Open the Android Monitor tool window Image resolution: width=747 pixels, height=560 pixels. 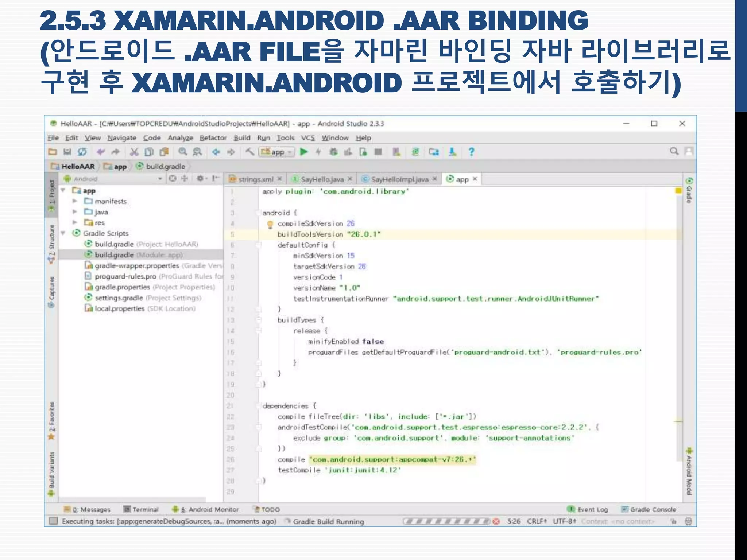click(x=205, y=509)
